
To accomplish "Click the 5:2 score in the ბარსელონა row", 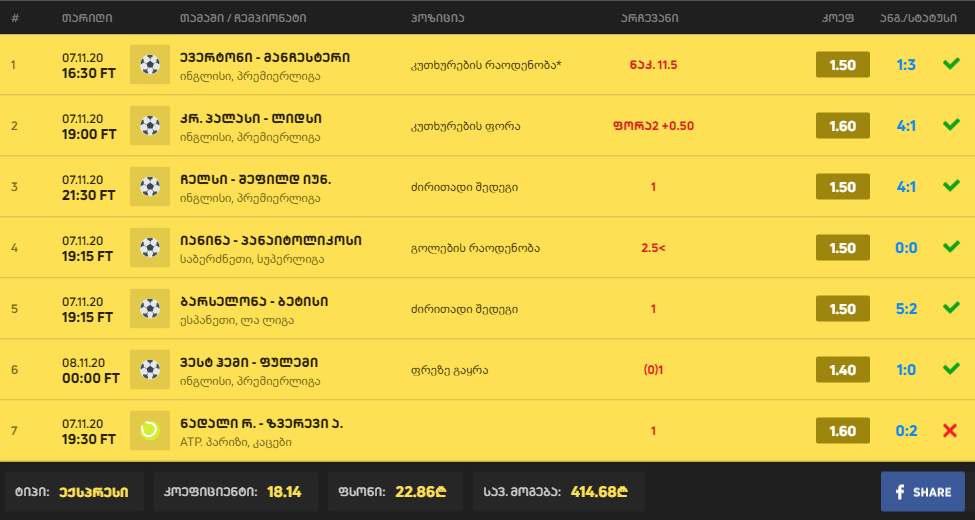I will pos(906,309).
